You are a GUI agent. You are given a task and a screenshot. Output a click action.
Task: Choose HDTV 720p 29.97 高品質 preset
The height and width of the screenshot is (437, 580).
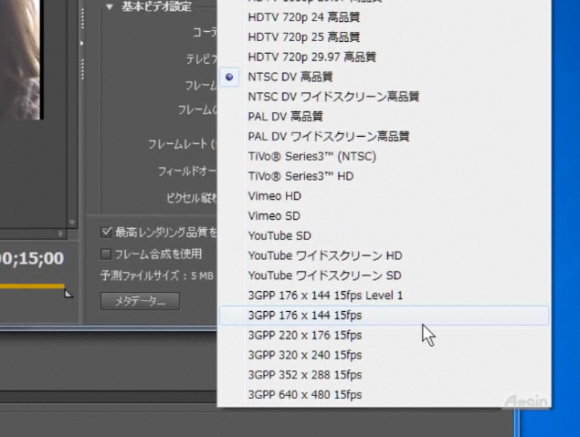[384, 57]
